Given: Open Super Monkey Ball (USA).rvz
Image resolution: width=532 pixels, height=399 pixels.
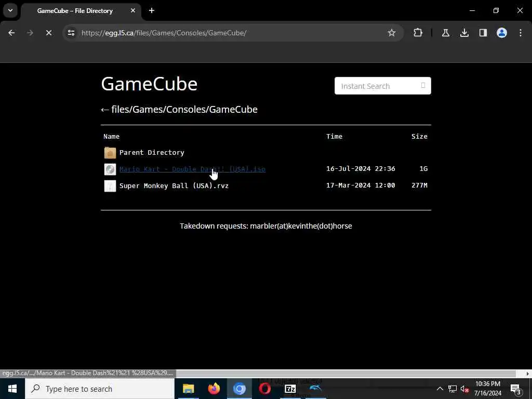Looking at the screenshot, I should click(174, 185).
